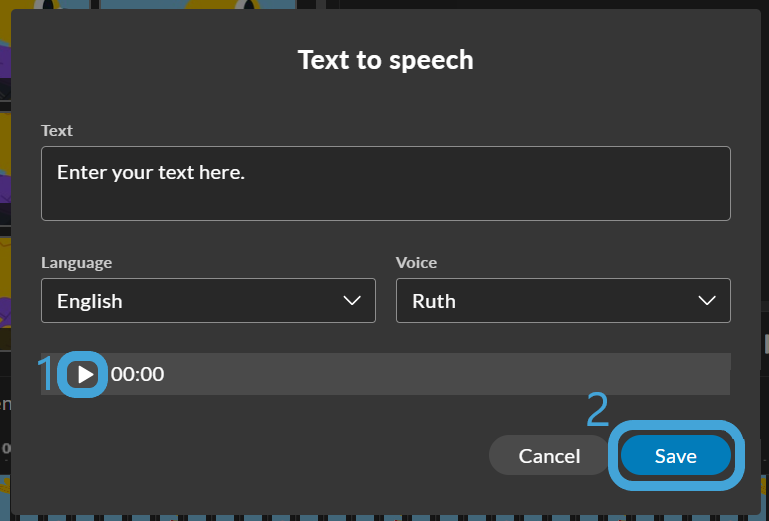The width and height of the screenshot is (769, 521).
Task: Click the white play triangle icon
Action: coord(86,375)
